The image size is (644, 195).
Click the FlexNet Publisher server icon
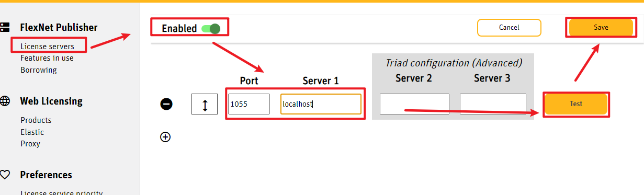(x=5, y=27)
